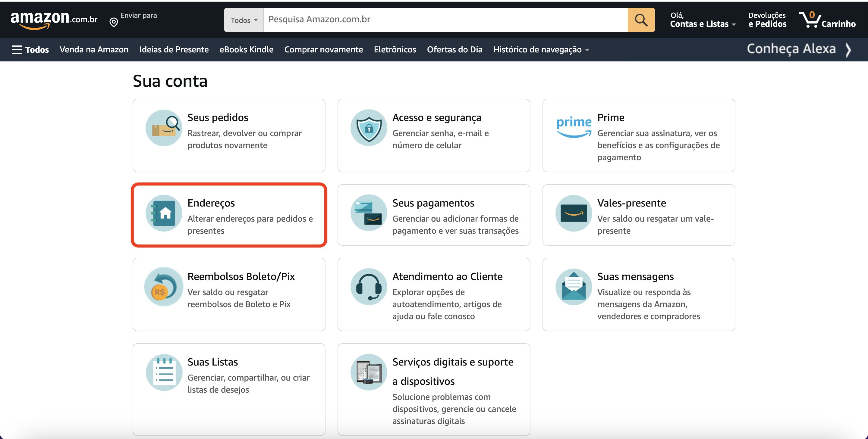Click the orange search magnifier button
868x439 pixels.
pyautogui.click(x=641, y=20)
